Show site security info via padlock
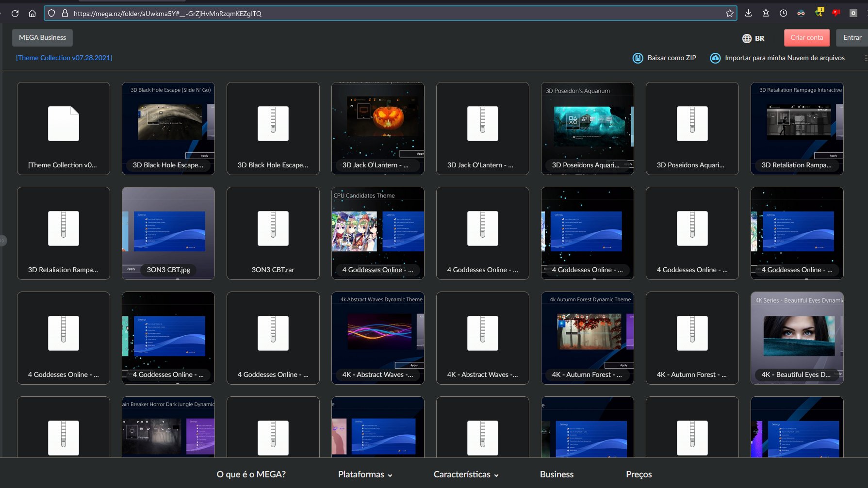The image size is (868, 488). [x=65, y=14]
